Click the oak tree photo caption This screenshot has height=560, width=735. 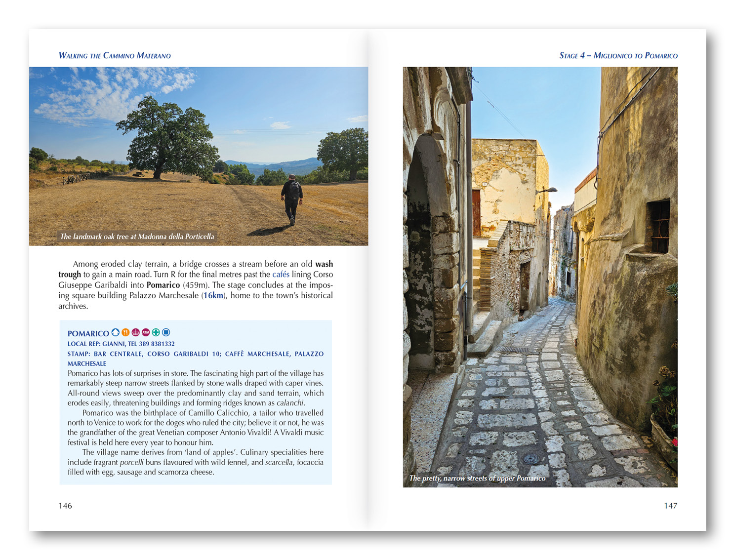click(137, 237)
